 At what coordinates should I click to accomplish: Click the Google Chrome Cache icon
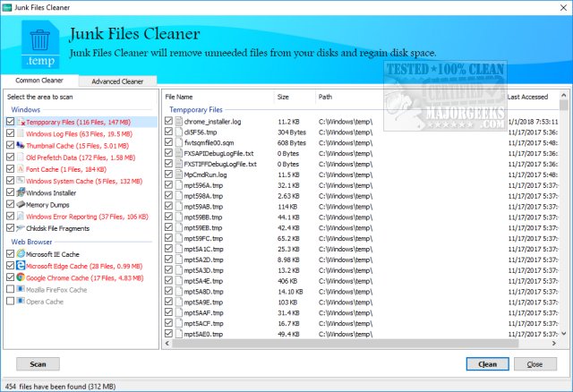point(21,277)
